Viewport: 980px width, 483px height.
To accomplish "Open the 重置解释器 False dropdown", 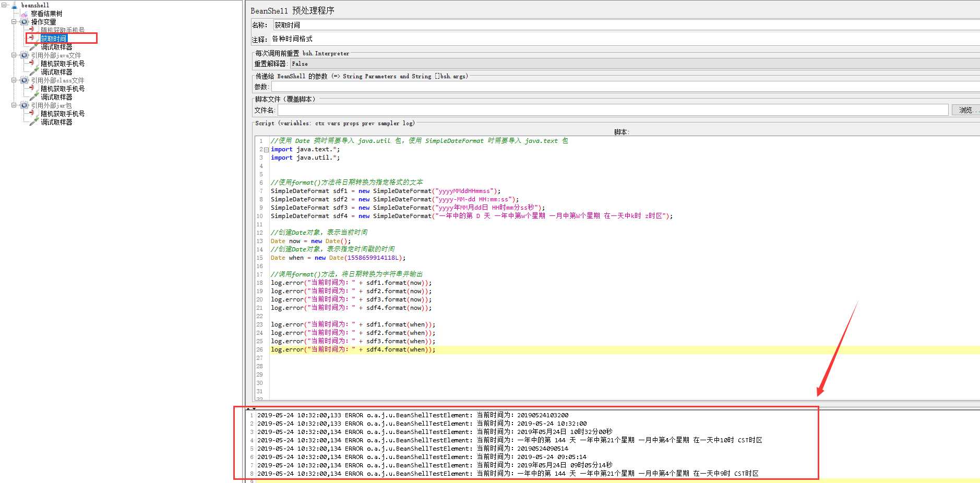I will coord(635,64).
